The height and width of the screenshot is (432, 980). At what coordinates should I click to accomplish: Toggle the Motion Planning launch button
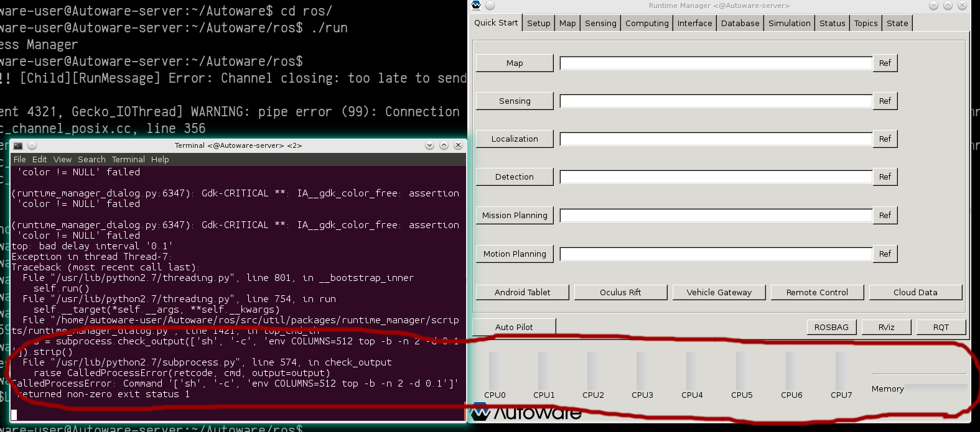[x=515, y=254]
